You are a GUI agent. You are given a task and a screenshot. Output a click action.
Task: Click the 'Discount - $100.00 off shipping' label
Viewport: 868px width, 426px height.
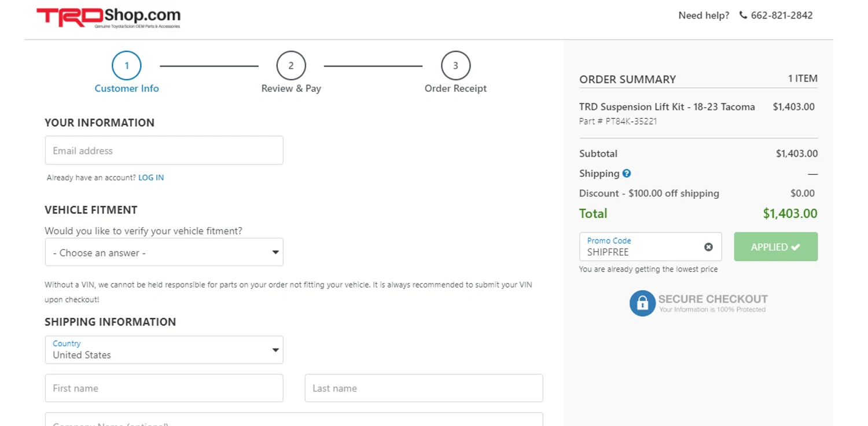coord(649,193)
